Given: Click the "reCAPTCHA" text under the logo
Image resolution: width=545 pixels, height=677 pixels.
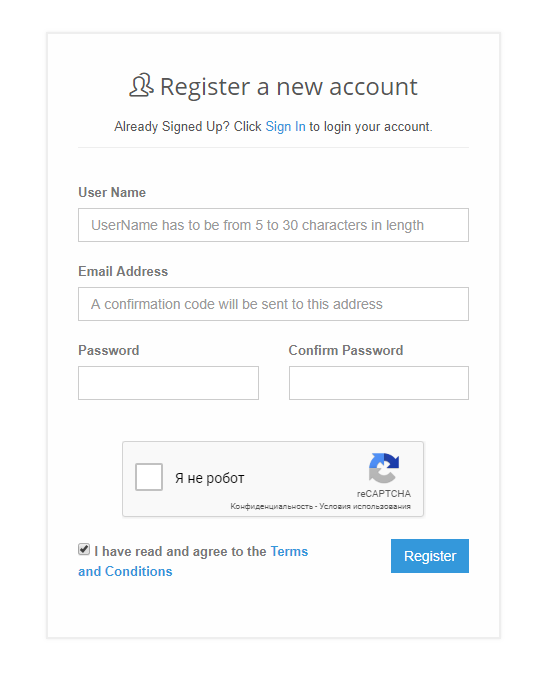Looking at the screenshot, I should click(x=383, y=494).
